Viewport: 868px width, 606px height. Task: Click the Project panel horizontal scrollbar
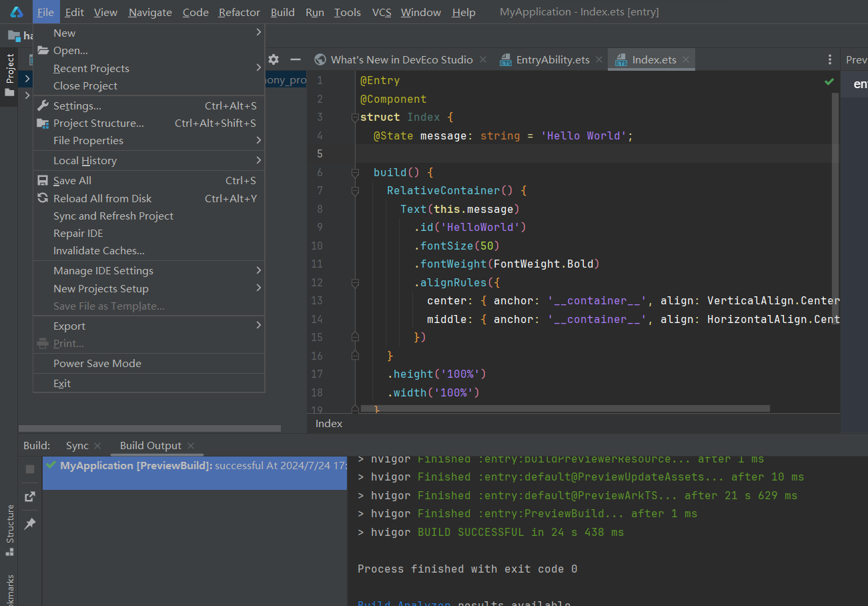(149, 428)
